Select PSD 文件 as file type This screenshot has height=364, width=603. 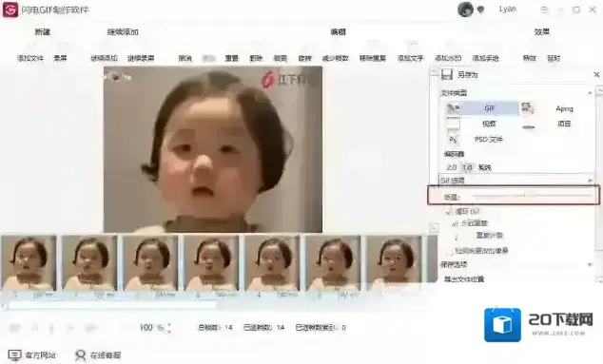pyautogui.click(x=489, y=139)
